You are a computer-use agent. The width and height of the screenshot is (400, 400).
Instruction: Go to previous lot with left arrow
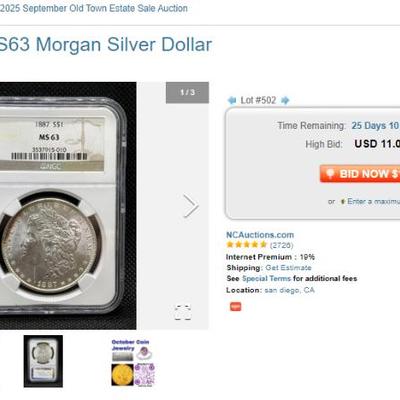point(232,100)
